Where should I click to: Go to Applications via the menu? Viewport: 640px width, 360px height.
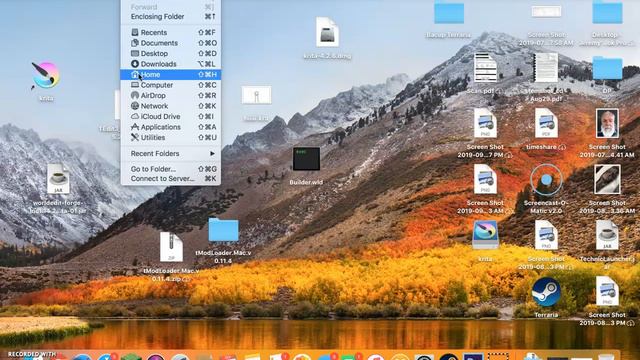pos(171,127)
